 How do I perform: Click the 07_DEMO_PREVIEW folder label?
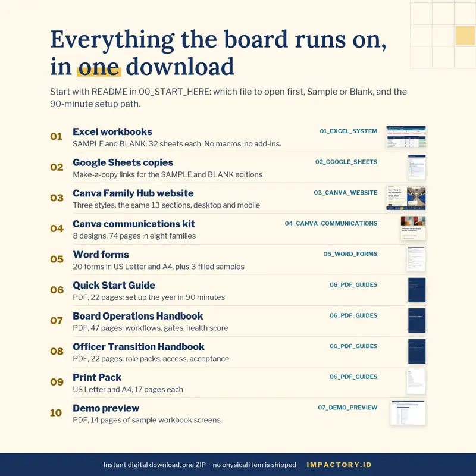[x=347, y=408]
